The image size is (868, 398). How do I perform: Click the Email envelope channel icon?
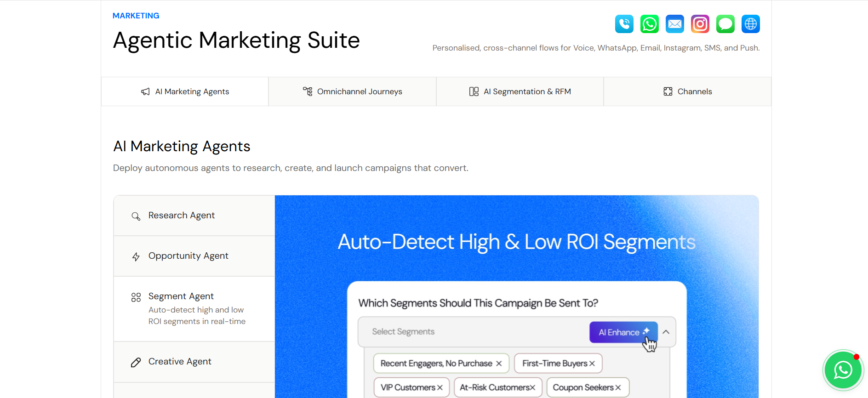click(x=674, y=24)
